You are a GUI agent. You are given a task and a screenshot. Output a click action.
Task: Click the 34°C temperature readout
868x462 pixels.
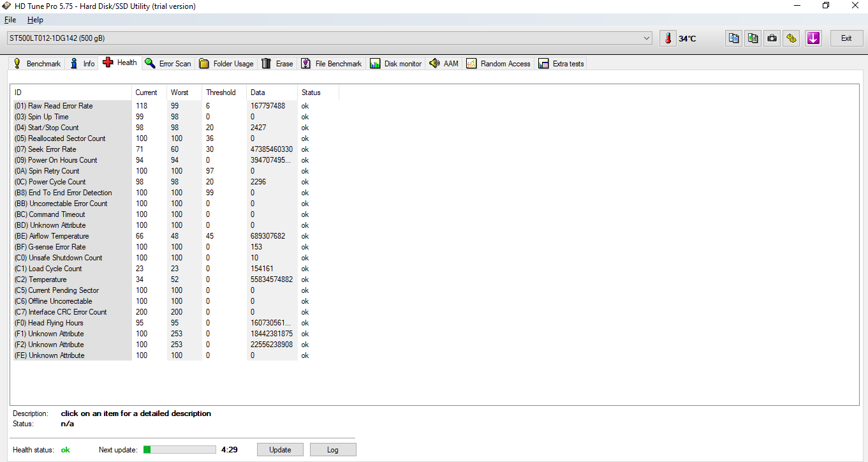[x=688, y=39]
